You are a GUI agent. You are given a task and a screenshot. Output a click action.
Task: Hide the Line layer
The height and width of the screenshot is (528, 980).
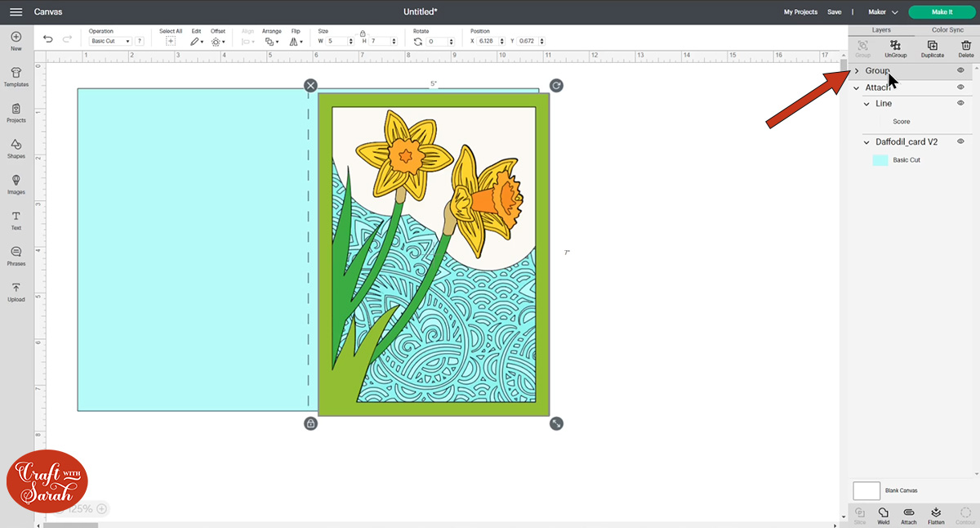pyautogui.click(x=960, y=103)
